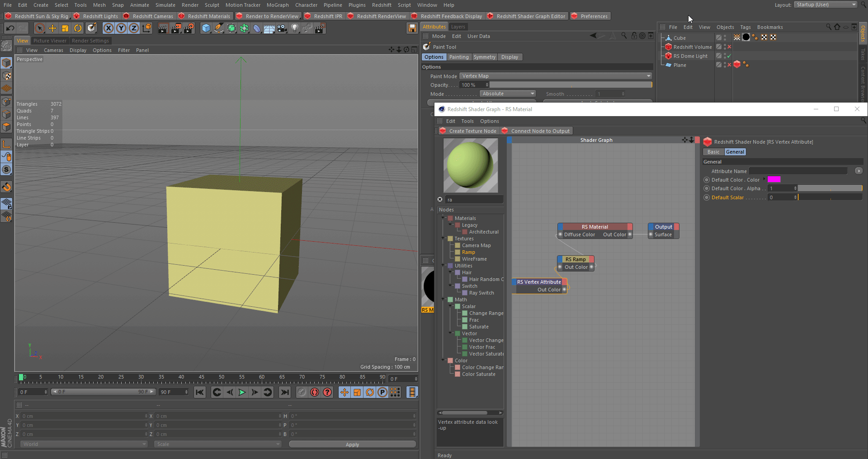Viewport: 868px width, 459px height.
Task: Click the Autokeying icon in timeline
Action: pos(315,392)
